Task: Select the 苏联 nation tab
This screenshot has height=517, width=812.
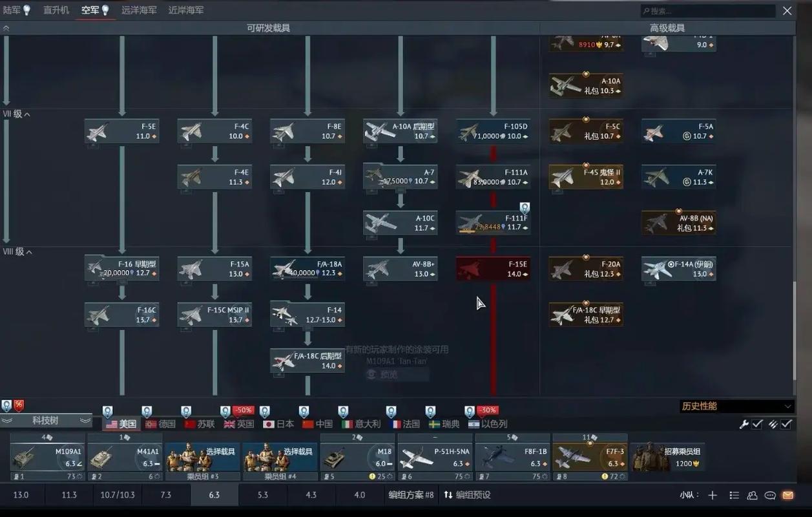Action: (x=200, y=424)
